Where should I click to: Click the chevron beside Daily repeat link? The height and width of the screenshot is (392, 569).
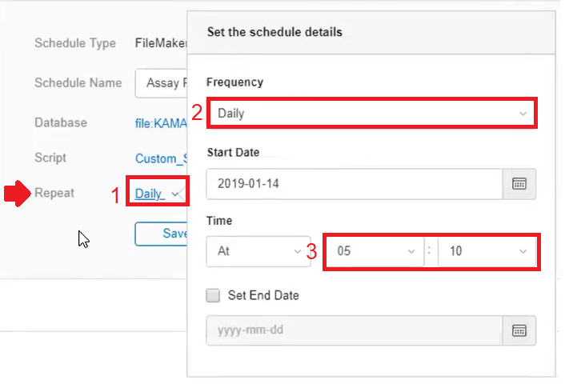[x=175, y=194]
